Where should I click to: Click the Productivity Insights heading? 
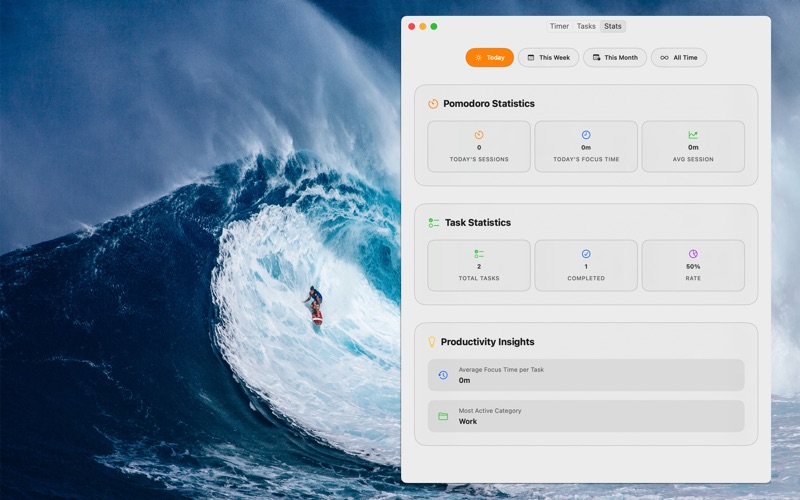click(487, 342)
